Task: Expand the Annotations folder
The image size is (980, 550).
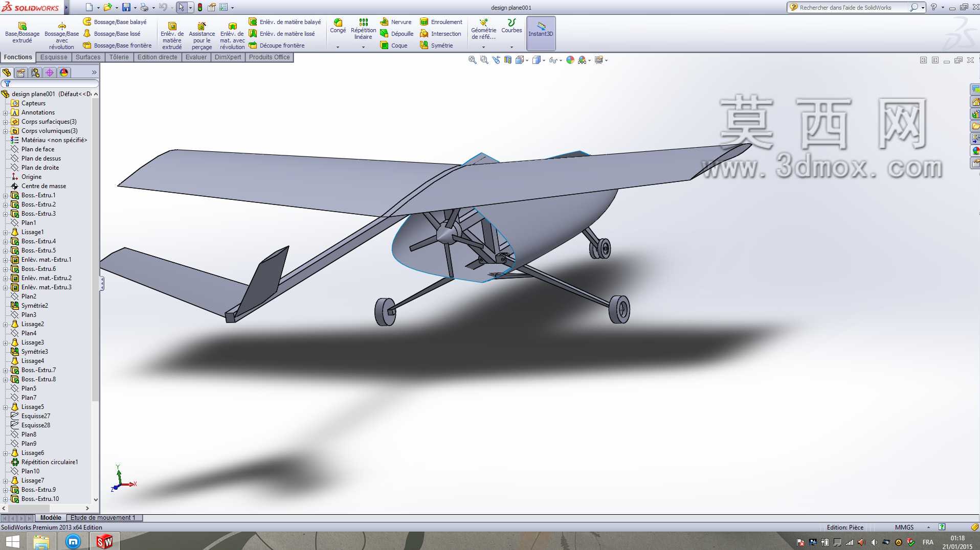Action: pos(6,112)
